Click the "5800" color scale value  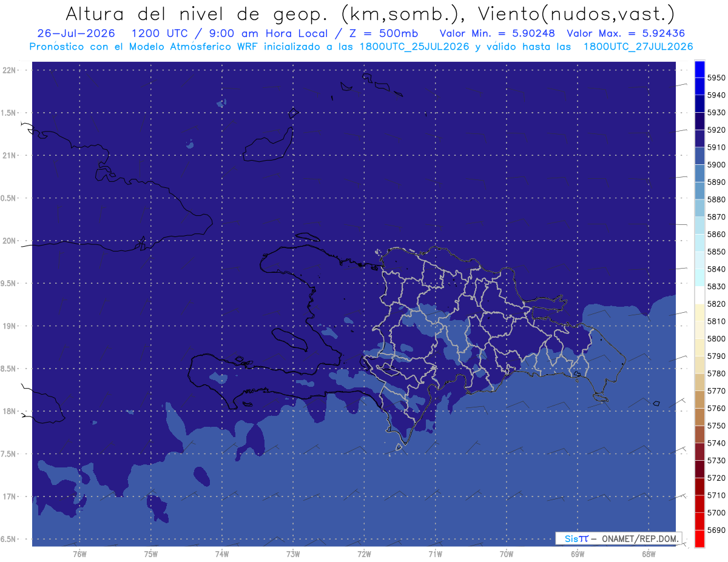coord(716,339)
